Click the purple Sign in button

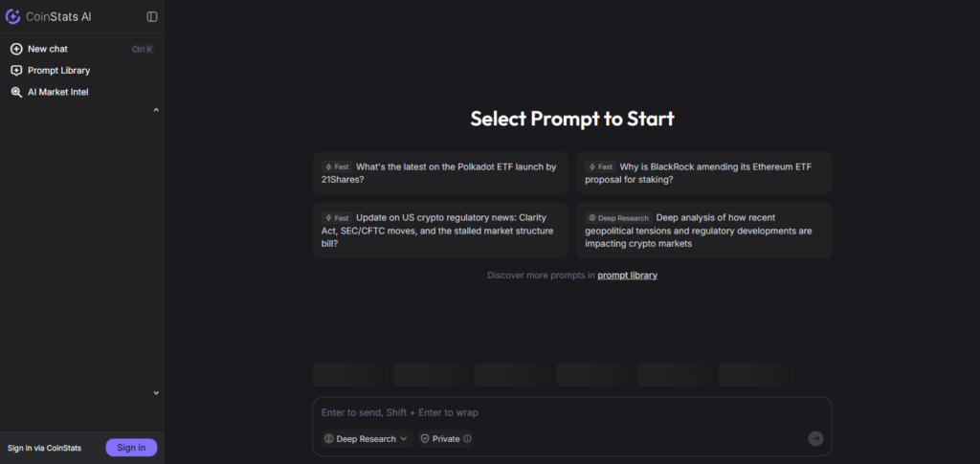click(131, 448)
